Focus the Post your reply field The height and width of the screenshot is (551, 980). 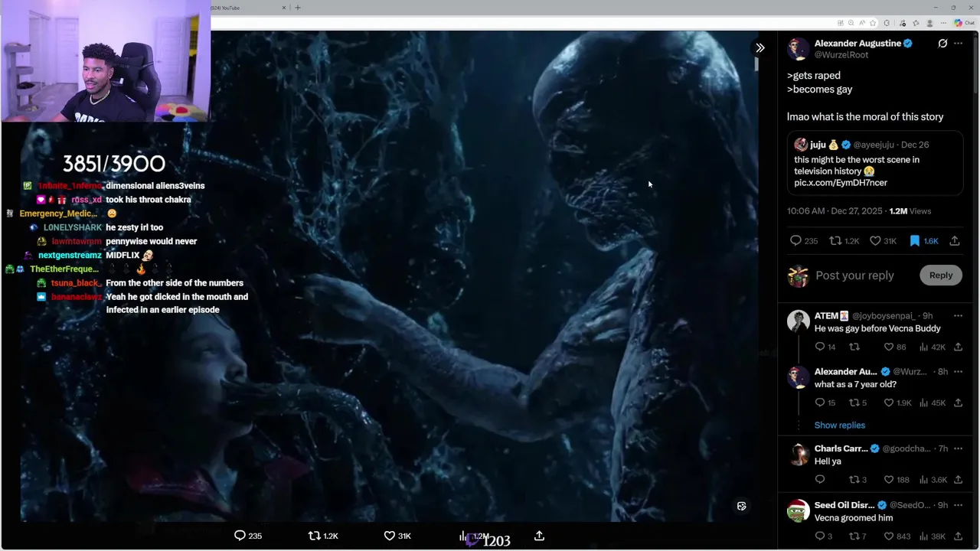click(854, 275)
